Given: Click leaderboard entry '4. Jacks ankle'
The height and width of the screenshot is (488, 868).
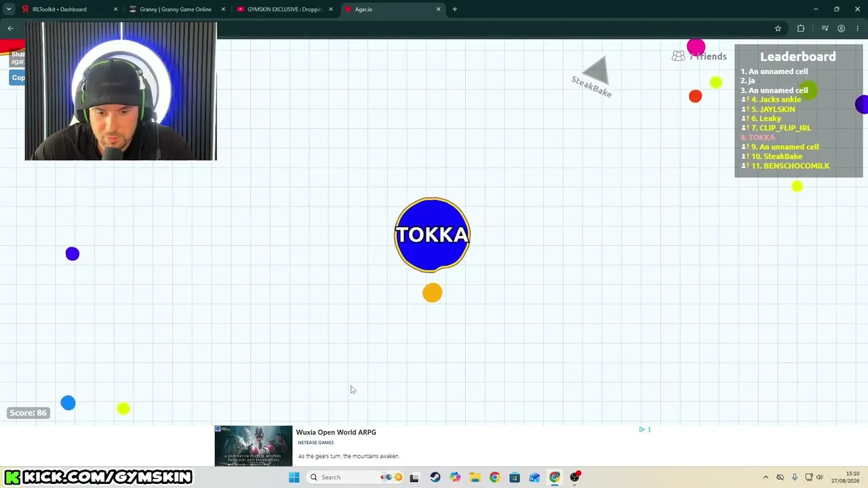Looking at the screenshot, I should pyautogui.click(x=776, y=100).
